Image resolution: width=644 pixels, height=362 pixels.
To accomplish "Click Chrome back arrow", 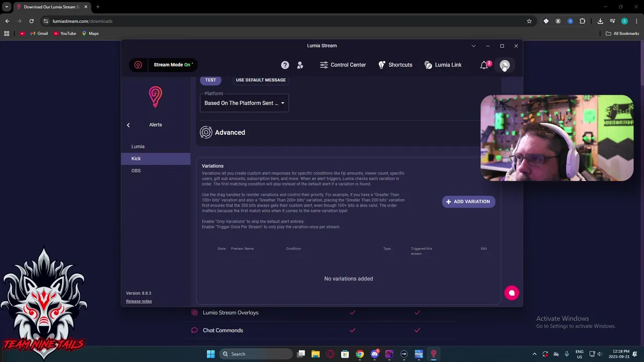I will click(7, 21).
